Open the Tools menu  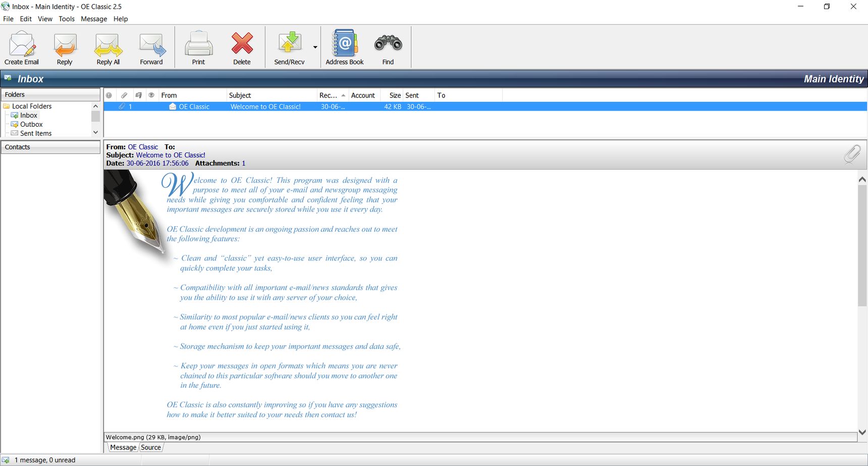(x=67, y=19)
